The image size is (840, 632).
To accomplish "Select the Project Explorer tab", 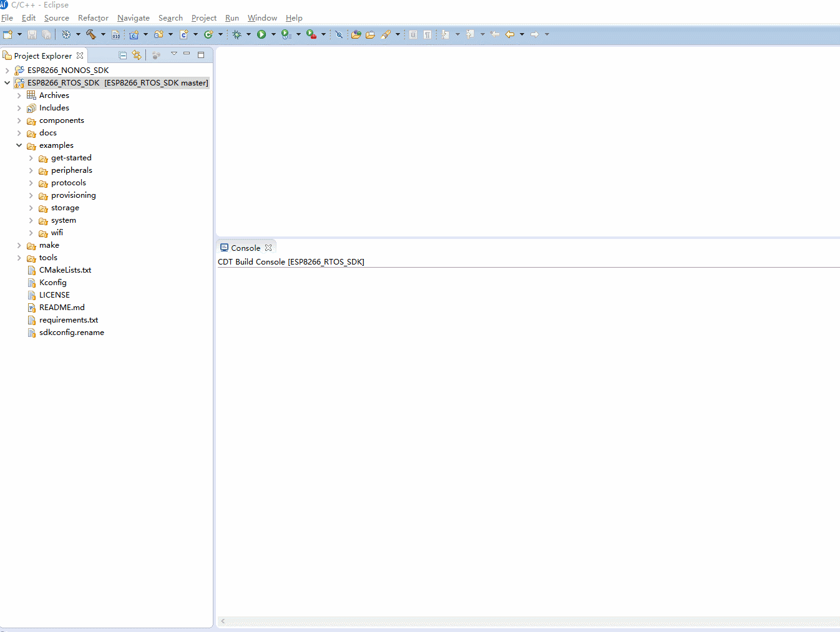I will click(43, 56).
